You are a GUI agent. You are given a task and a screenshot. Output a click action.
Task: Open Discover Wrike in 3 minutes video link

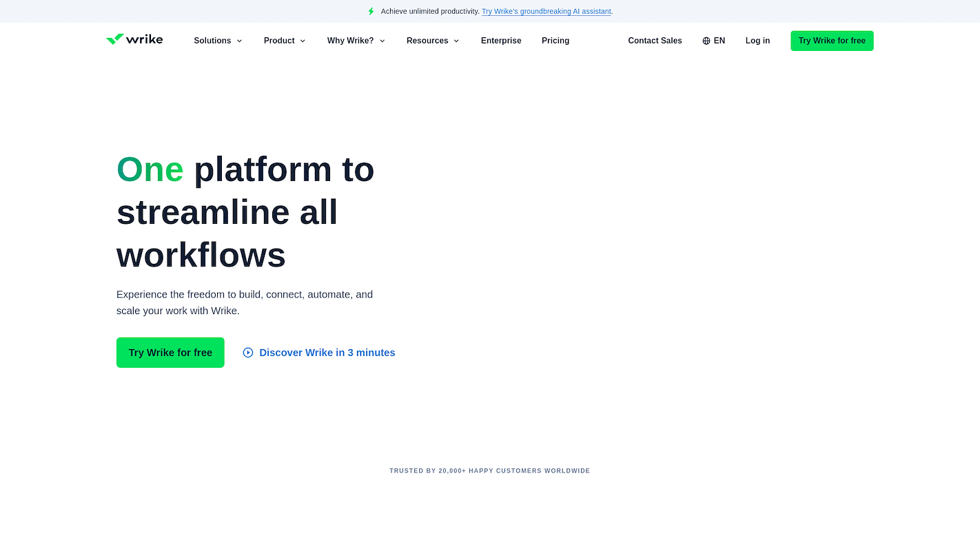pyautogui.click(x=319, y=353)
